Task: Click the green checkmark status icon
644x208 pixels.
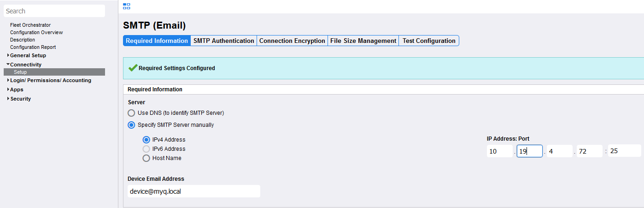Action: 133,68
